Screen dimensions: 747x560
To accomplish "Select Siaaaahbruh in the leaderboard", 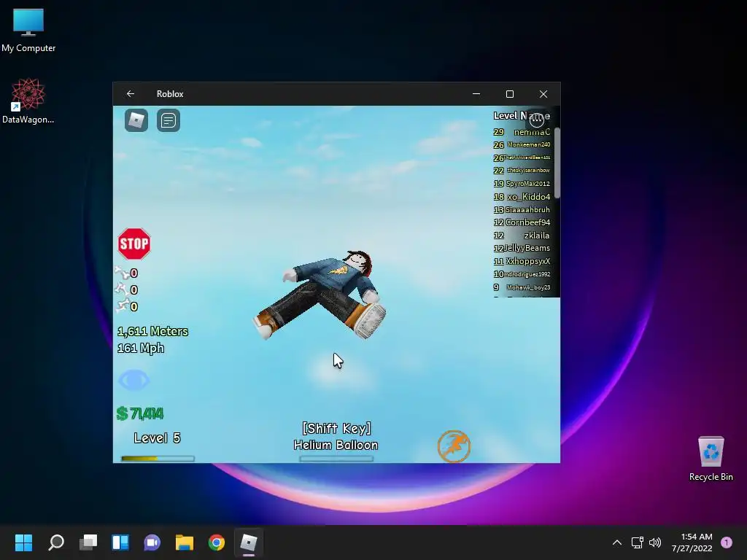I will [527, 209].
